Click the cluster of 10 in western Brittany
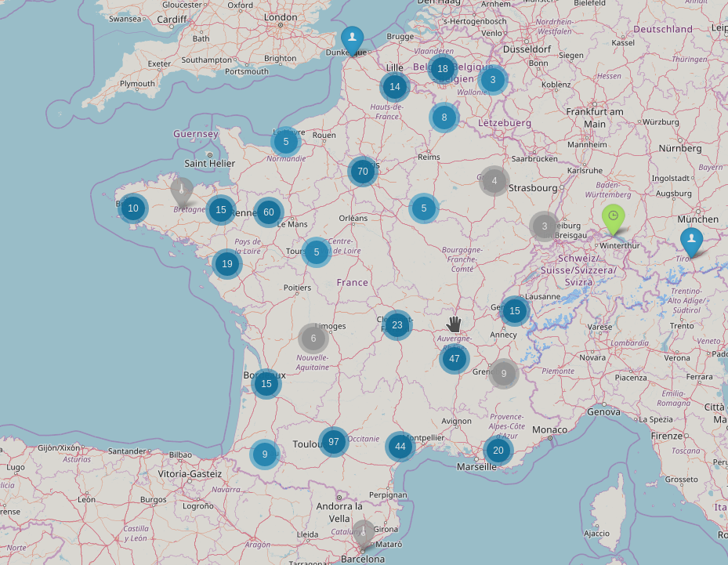The width and height of the screenshot is (728, 565). coord(133,208)
